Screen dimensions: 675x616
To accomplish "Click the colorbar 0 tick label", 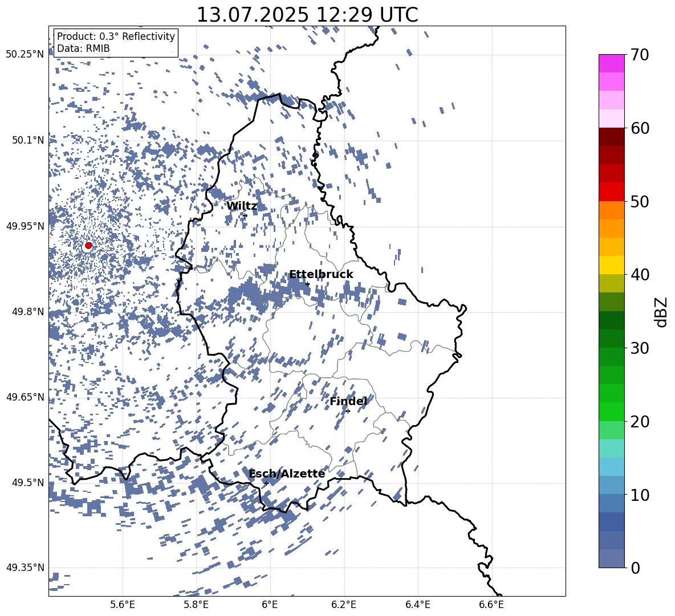I will click(635, 568).
